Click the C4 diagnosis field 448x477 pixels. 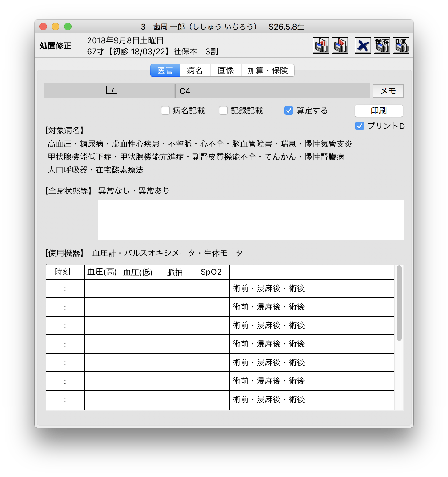(272, 91)
